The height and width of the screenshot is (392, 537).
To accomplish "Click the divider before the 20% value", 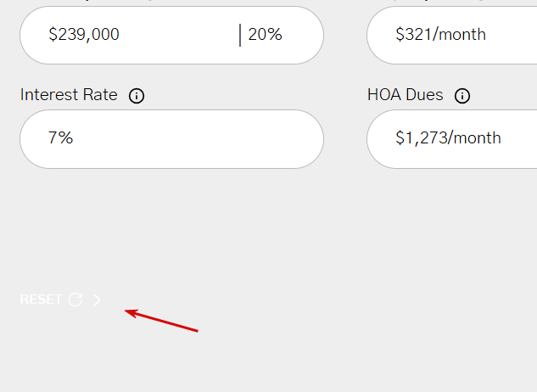I will (x=240, y=35).
